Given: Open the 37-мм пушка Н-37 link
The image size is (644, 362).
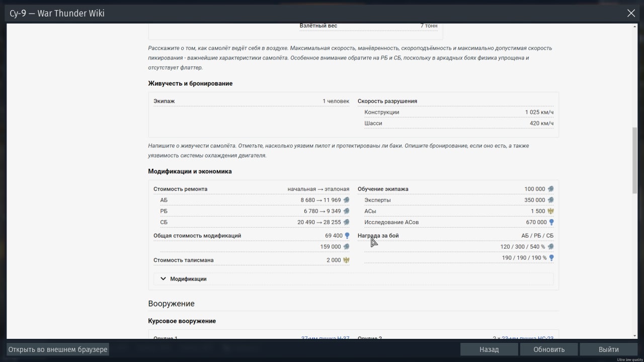Looking at the screenshot, I should point(325,338).
